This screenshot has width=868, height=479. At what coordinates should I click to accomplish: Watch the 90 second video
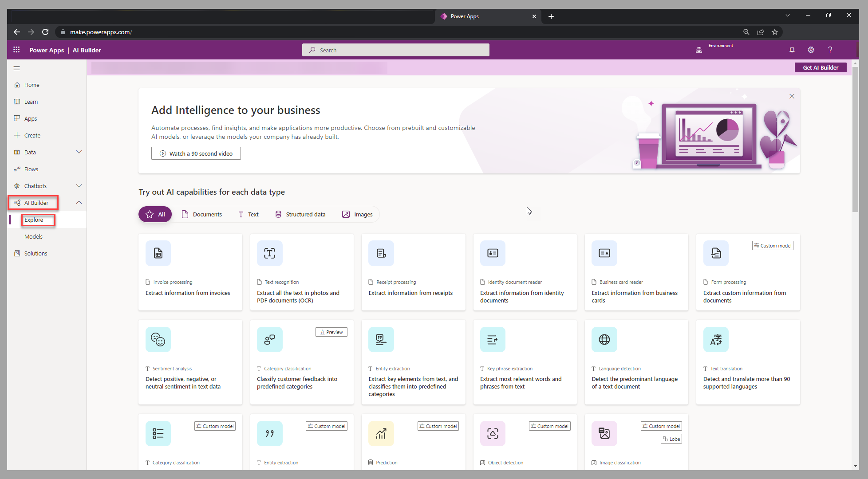pos(196,153)
